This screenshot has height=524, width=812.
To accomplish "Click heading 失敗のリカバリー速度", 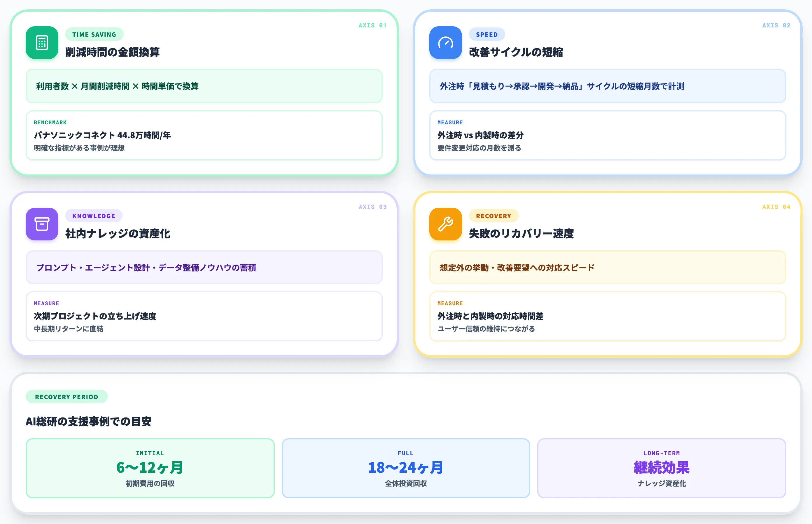I will point(521,233).
